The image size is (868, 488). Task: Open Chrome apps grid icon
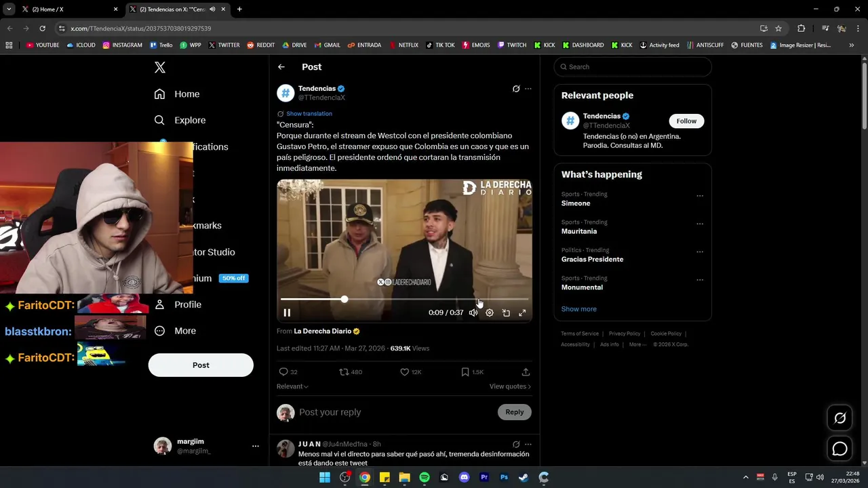click(x=9, y=45)
